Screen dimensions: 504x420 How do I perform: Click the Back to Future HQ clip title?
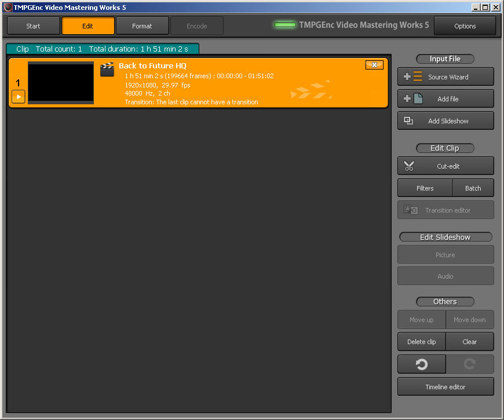click(152, 66)
